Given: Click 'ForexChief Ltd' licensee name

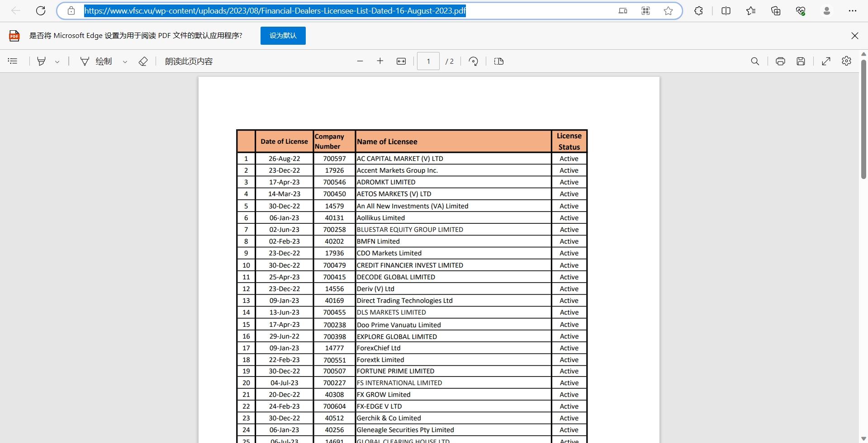Looking at the screenshot, I should pyautogui.click(x=379, y=348).
